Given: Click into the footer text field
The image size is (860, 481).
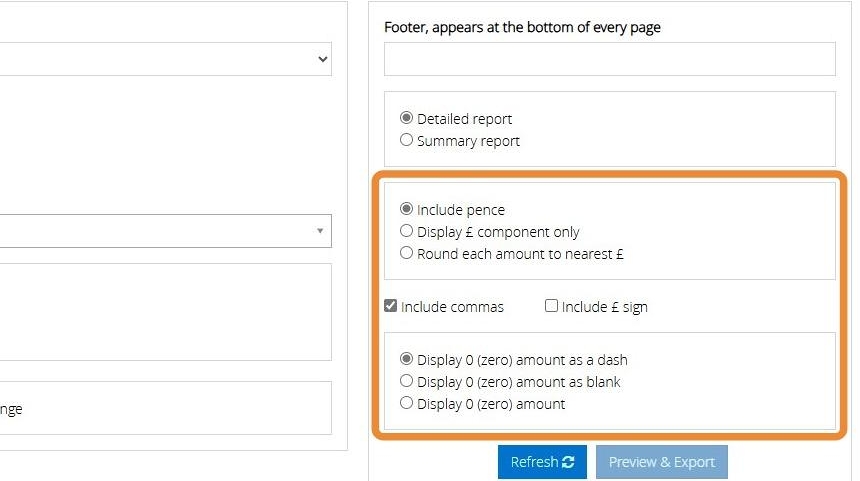Looking at the screenshot, I should [609, 59].
